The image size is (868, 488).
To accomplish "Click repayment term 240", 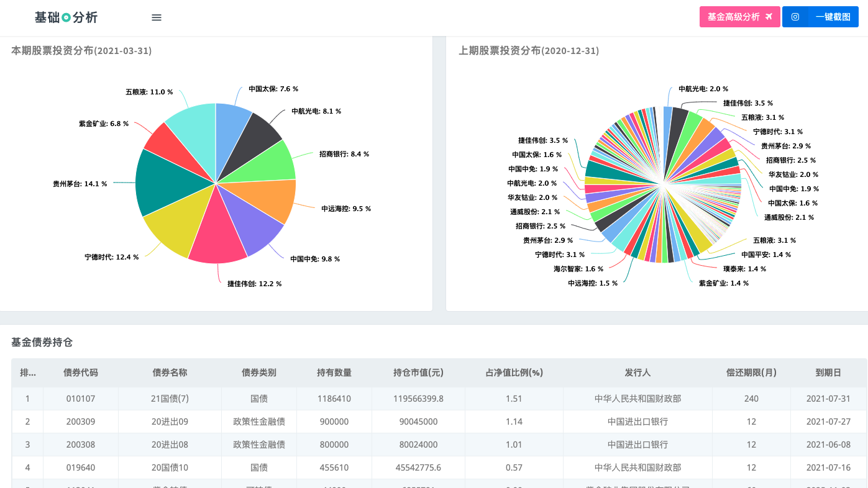I will 751,399.
